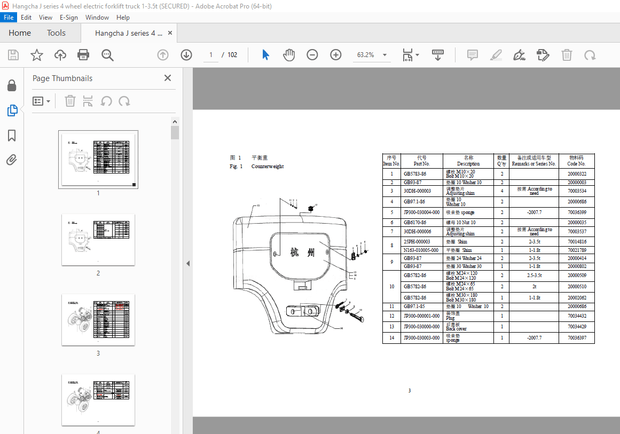Viewport: 620px width, 434px height.
Task: Click the 'Part No.' table header
Action: [x=422, y=164]
